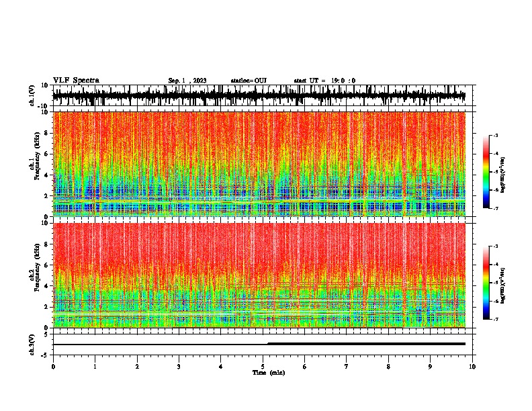Screen dimensions: 532x411
Task: Click the "6" kHz tick of ch.2 spectrogram
Action: tap(47, 265)
